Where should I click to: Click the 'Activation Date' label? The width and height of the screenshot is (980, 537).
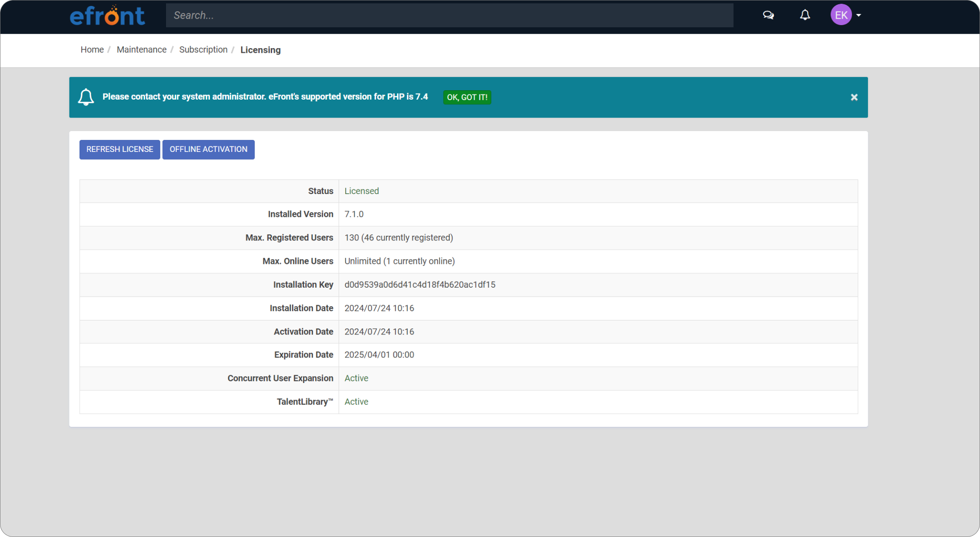pos(303,331)
